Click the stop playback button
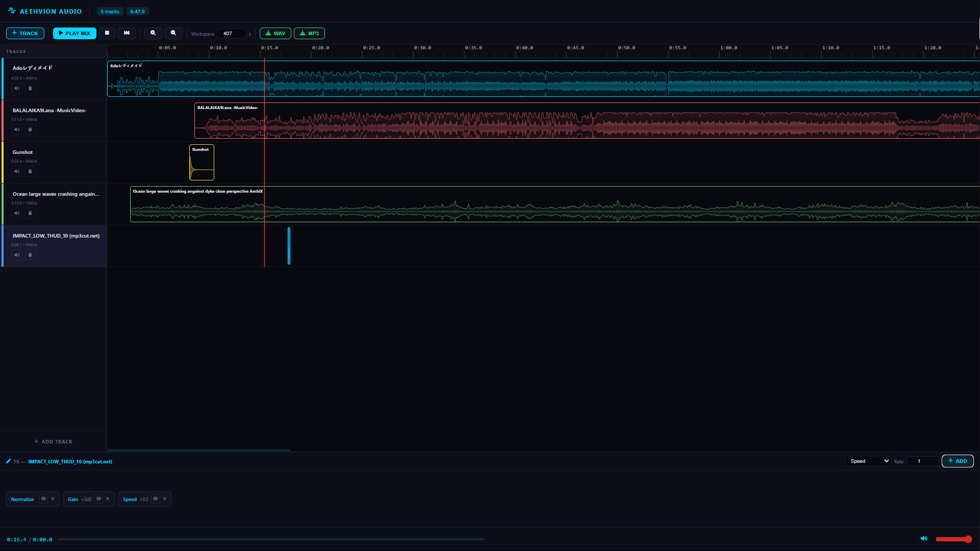980x551 pixels. pos(107,33)
